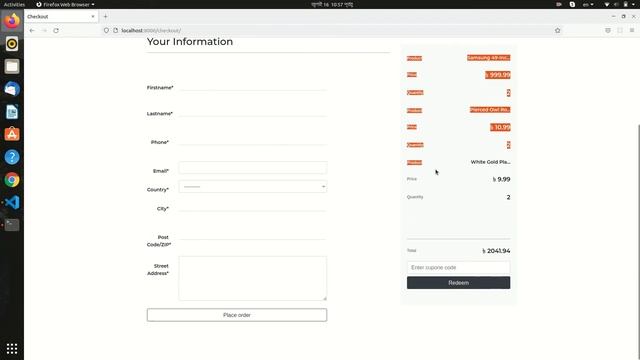640x360 pixels.
Task: Click the site information icon beside URL
Action: [x=115, y=31]
